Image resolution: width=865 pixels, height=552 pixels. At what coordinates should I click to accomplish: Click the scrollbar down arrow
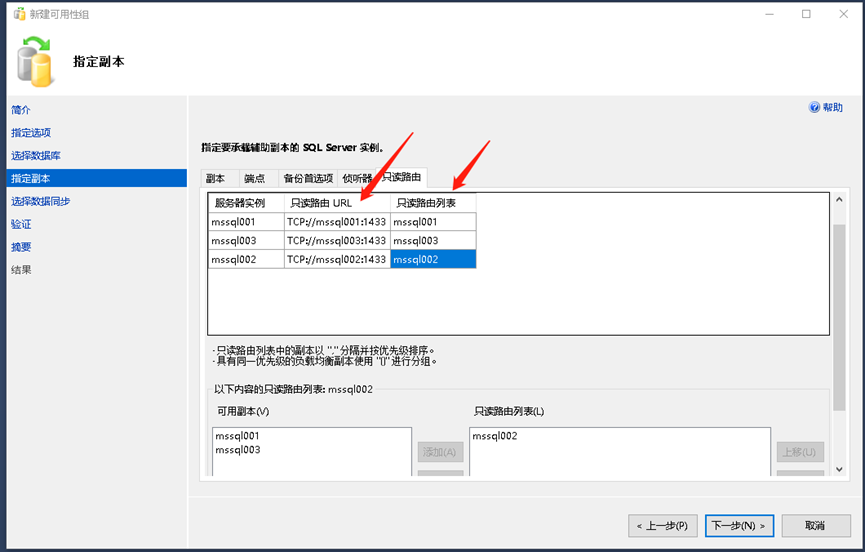tap(839, 469)
